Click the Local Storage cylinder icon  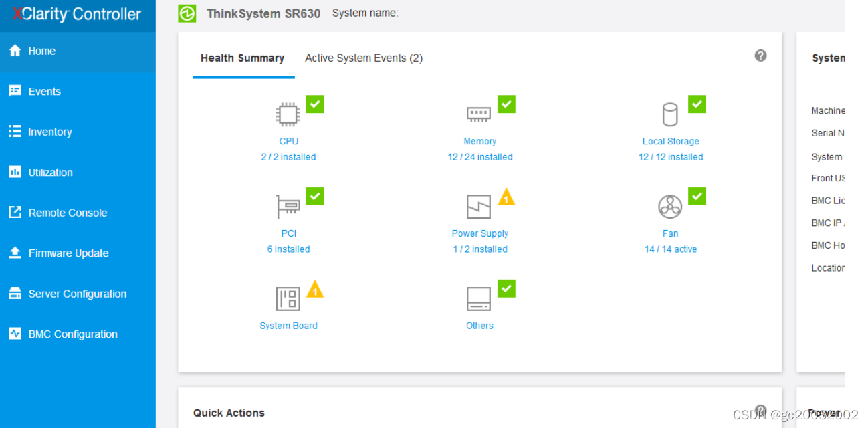[x=670, y=114]
